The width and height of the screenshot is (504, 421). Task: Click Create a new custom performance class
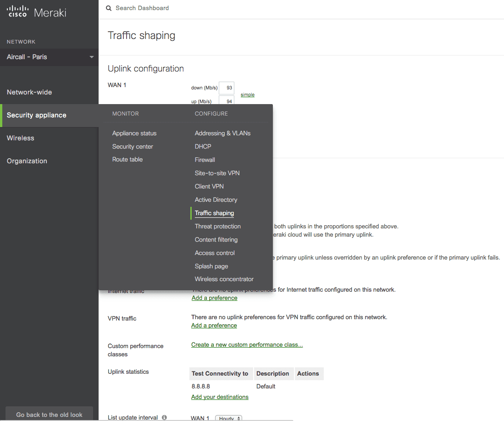(247, 344)
